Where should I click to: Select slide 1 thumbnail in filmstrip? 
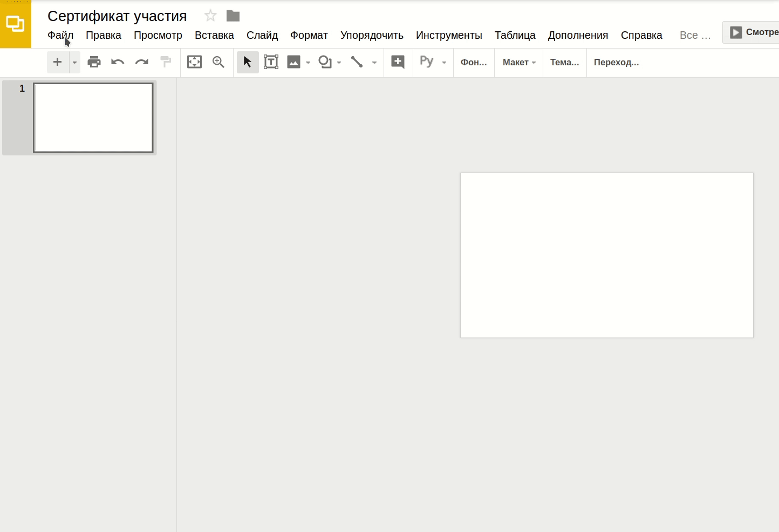[93, 118]
